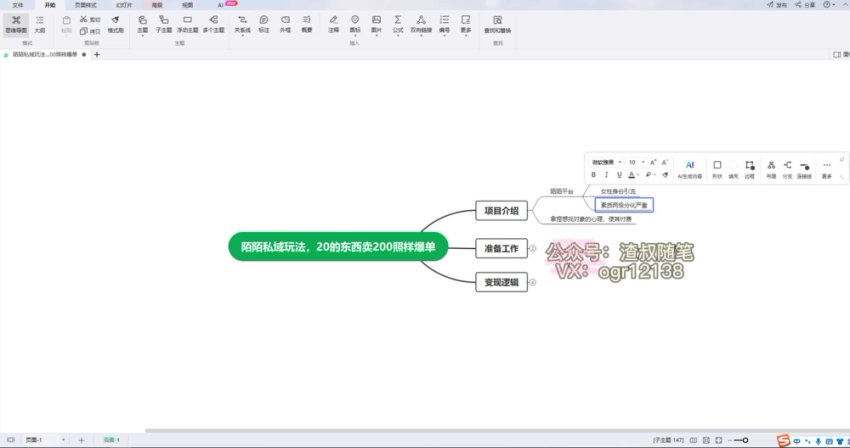The image size is (850, 448).
Task: Toggle bold formatting in floating toolbar
Action: (594, 175)
